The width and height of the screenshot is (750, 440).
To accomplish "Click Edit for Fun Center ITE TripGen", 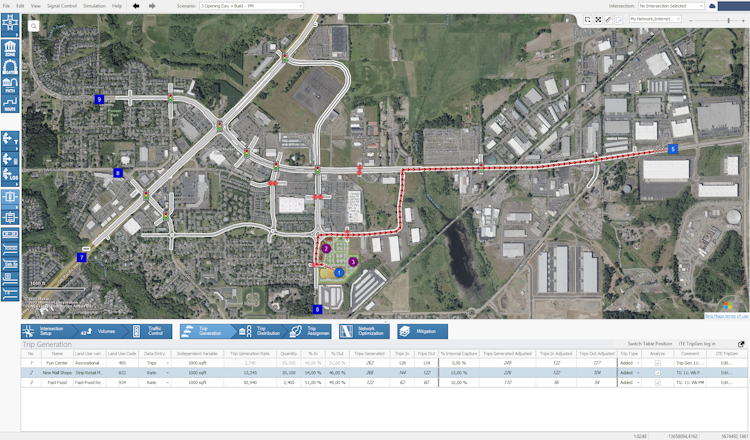I will (726, 363).
